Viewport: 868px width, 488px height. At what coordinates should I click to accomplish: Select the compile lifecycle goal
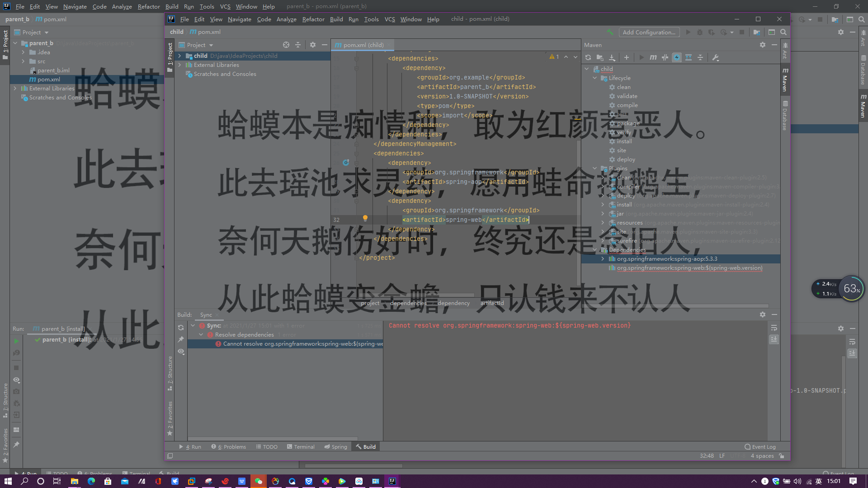click(627, 105)
